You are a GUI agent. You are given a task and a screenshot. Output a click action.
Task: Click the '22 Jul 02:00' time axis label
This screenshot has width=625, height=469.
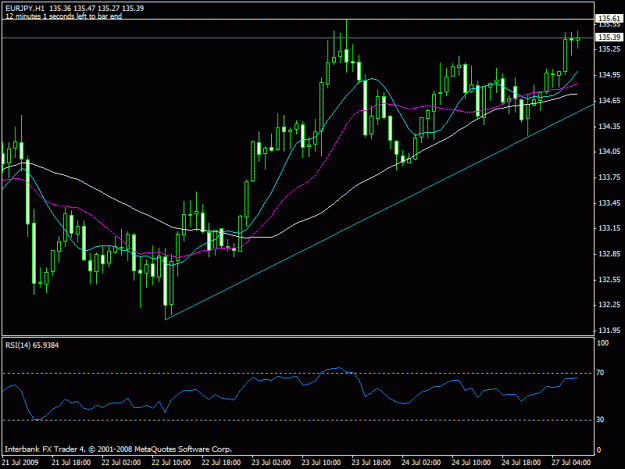click(x=121, y=462)
